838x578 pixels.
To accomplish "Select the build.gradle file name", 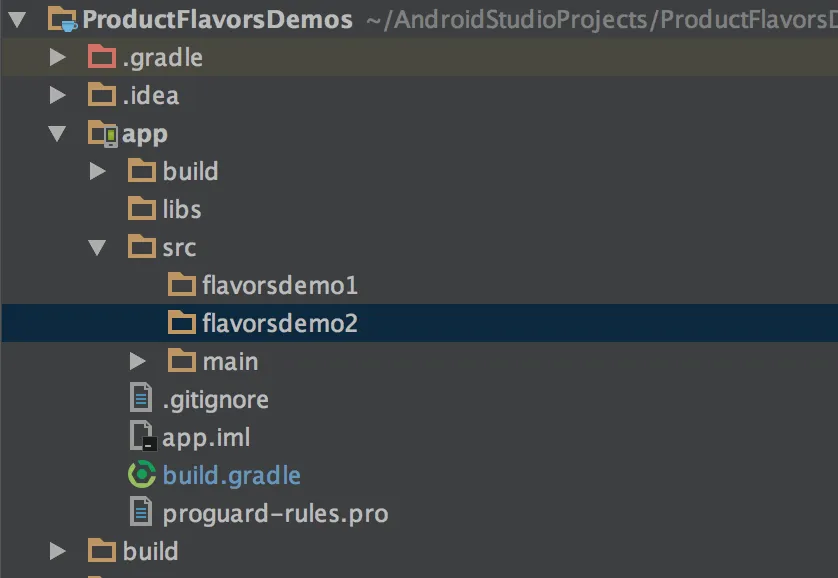I will pyautogui.click(x=231, y=475).
